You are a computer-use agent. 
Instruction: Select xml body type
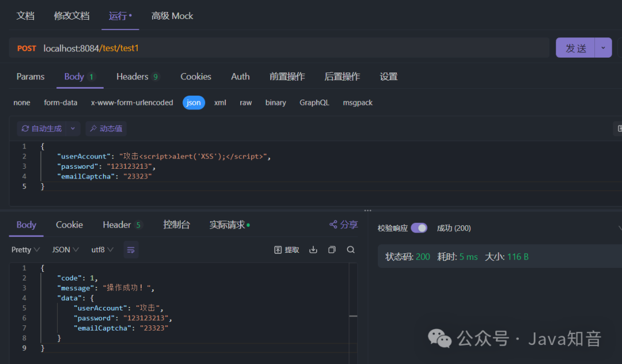point(220,103)
